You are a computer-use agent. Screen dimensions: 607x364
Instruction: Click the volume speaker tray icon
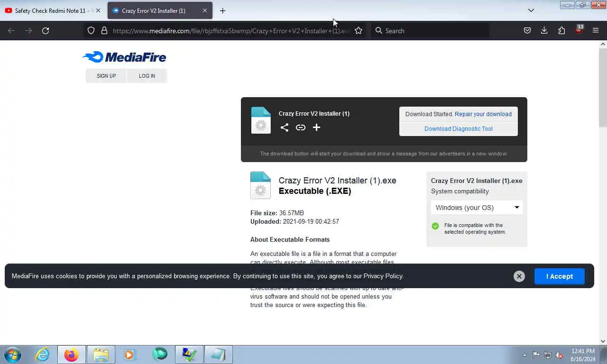[559, 355]
